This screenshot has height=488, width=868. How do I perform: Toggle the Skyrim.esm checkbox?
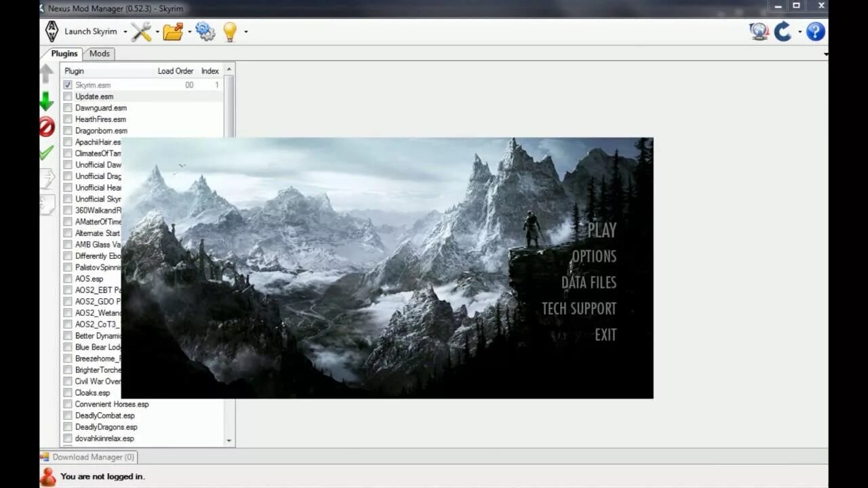(68, 85)
